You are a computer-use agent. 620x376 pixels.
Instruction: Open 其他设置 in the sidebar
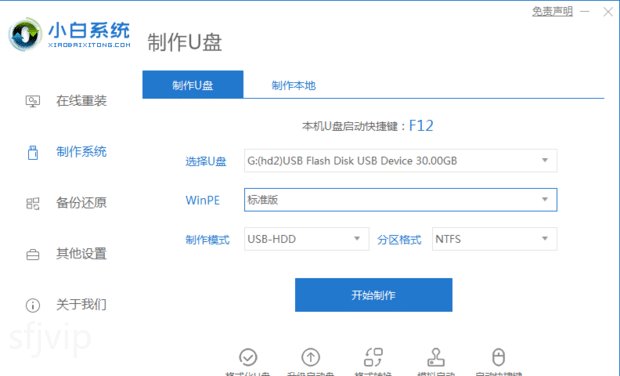click(x=81, y=254)
